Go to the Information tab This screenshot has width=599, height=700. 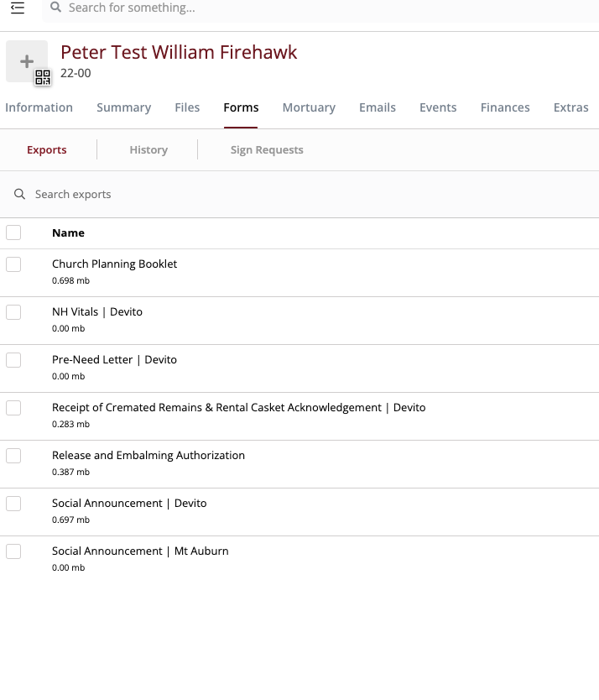click(39, 107)
